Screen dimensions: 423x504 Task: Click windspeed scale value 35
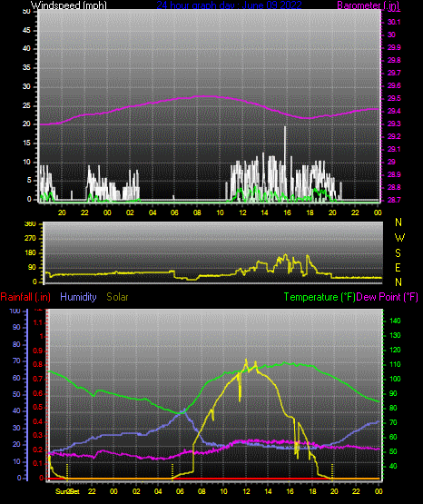26,68
